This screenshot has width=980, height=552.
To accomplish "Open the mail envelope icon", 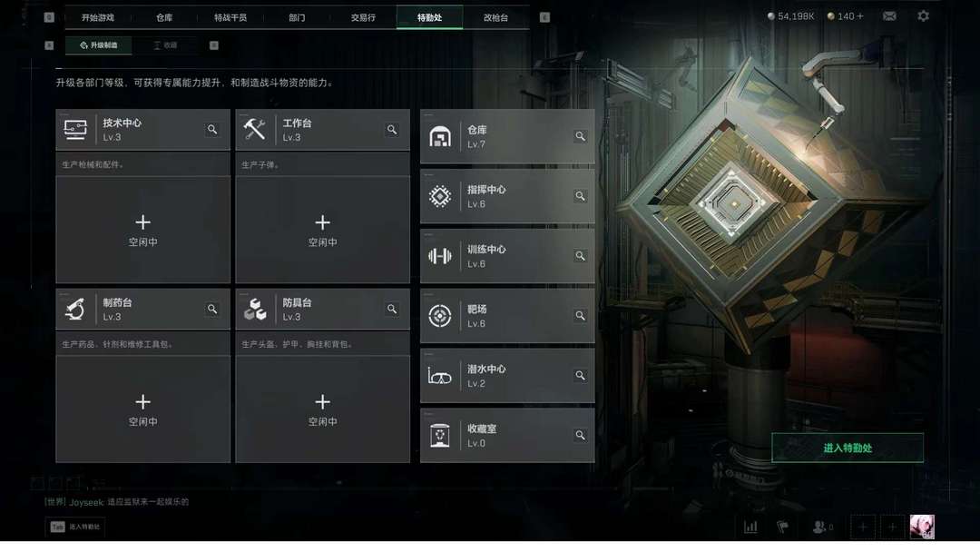I will click(x=889, y=16).
